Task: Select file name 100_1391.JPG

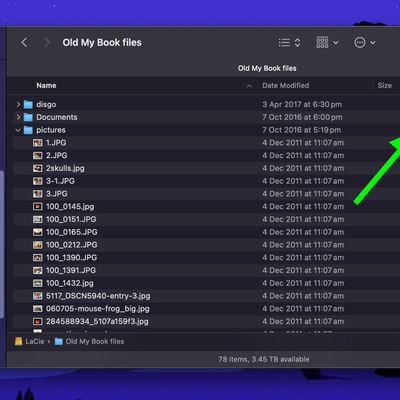Action: 71,270
